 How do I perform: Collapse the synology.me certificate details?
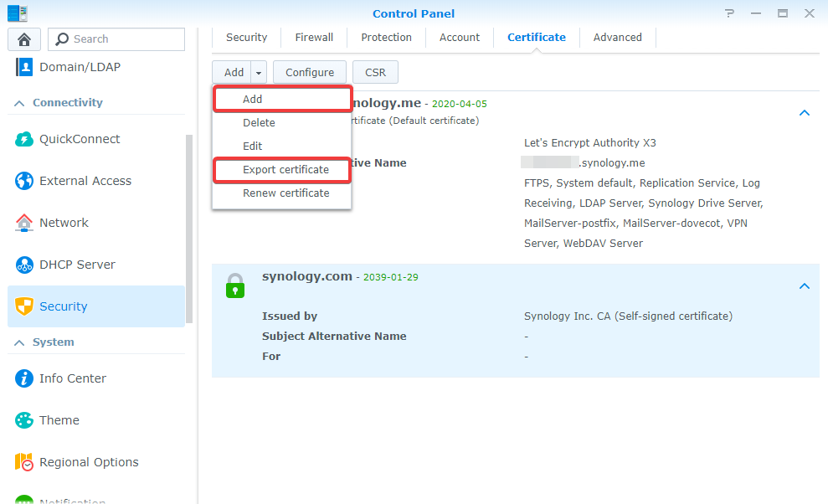point(805,112)
